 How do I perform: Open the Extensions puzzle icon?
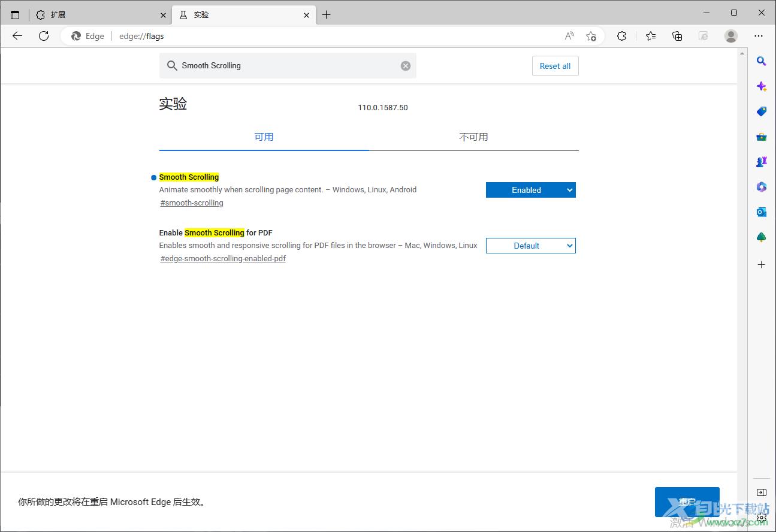click(x=622, y=36)
